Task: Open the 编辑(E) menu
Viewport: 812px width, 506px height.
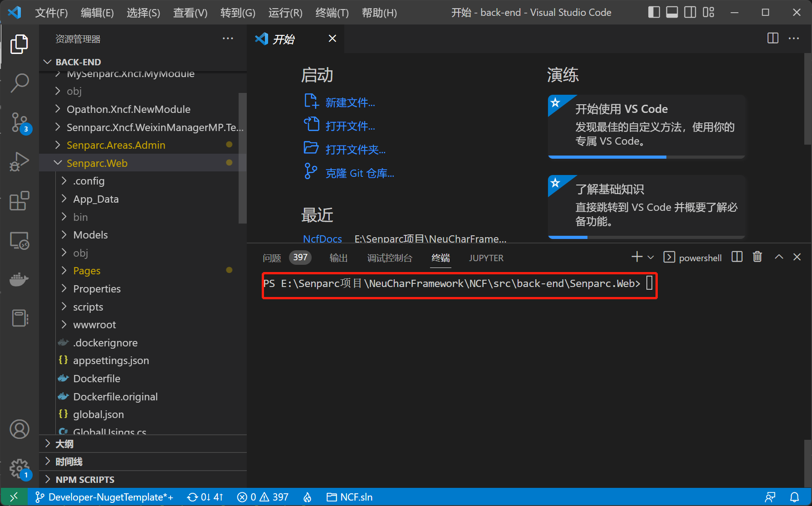Action: coord(97,13)
